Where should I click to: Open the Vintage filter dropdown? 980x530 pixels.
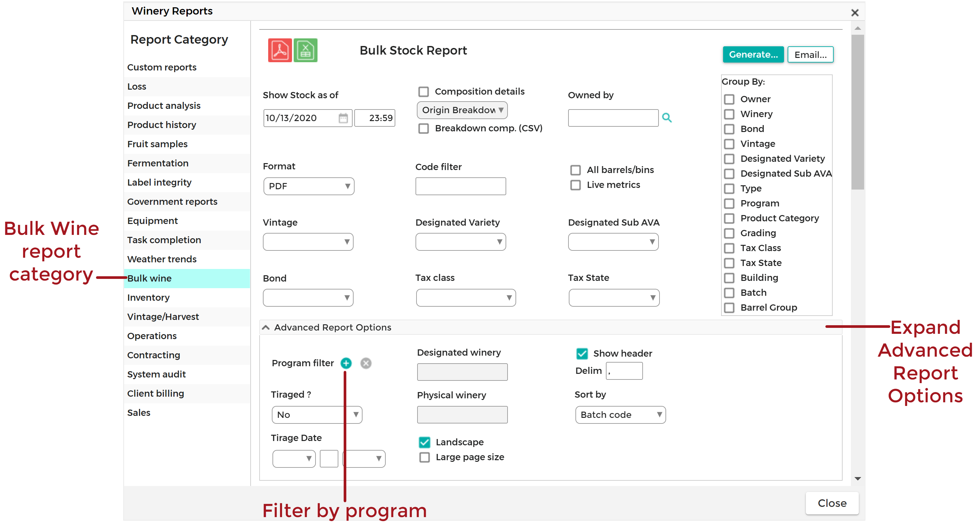(308, 242)
